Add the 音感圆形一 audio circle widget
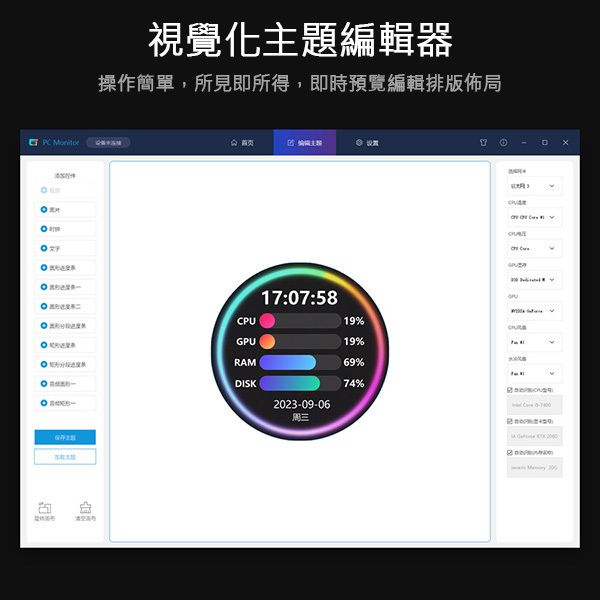This screenshot has height=600, width=600. click(x=65, y=383)
